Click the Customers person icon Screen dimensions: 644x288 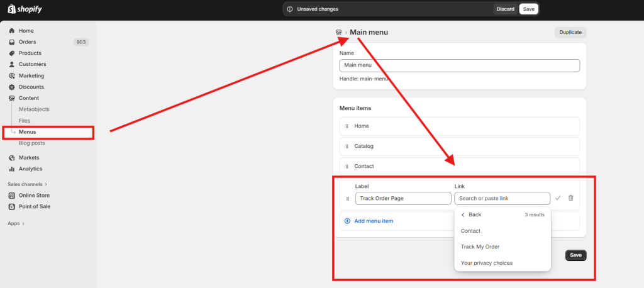pos(11,64)
